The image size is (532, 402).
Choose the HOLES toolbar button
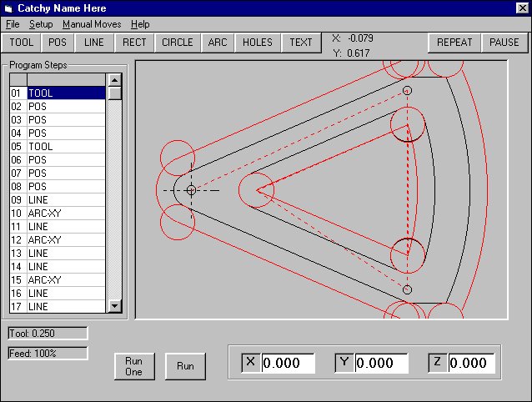(258, 43)
